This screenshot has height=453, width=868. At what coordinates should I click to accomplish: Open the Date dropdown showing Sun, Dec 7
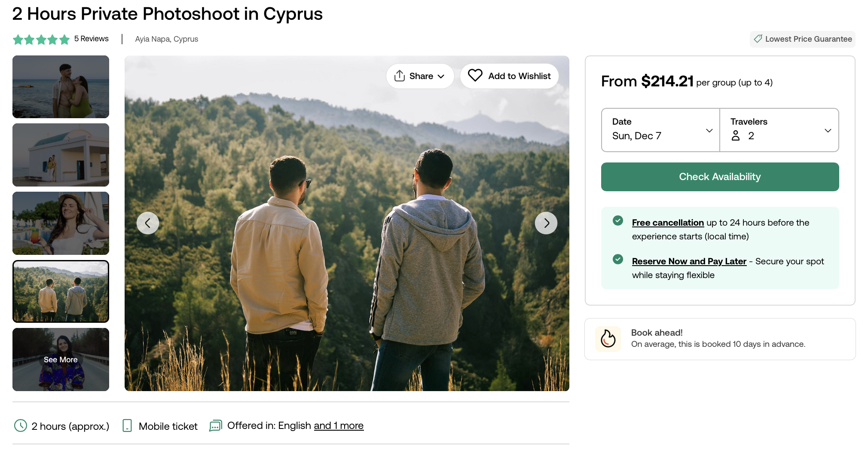click(660, 130)
